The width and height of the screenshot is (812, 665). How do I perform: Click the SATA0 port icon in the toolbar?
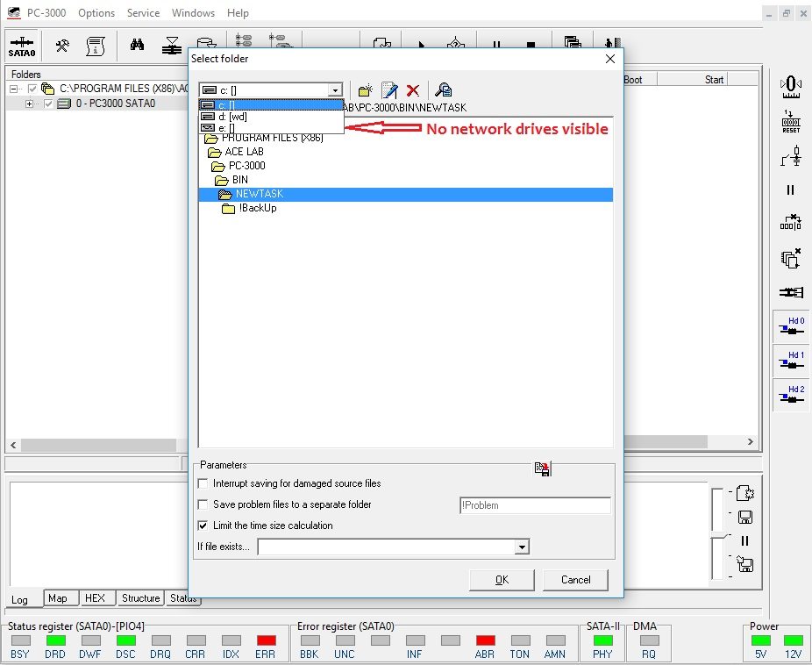point(22,46)
